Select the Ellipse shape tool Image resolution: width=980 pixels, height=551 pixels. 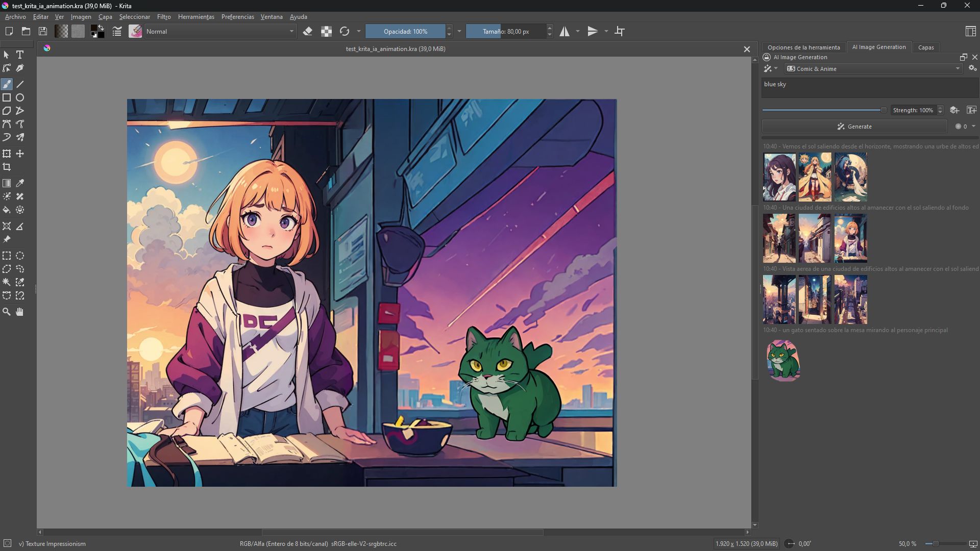pos(20,97)
